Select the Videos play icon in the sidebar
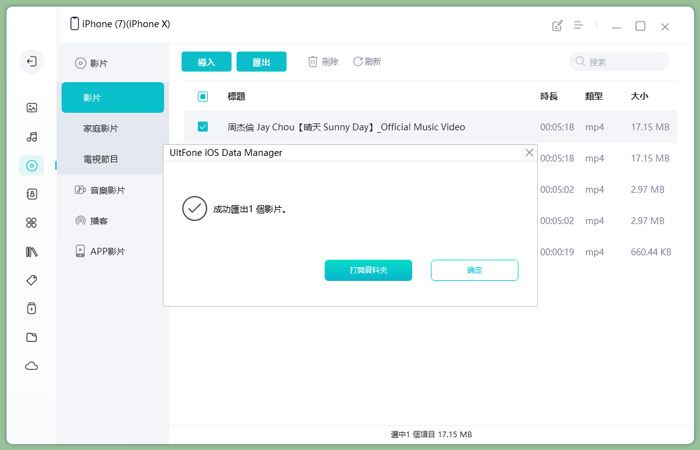The height and width of the screenshot is (450, 700). click(x=32, y=166)
